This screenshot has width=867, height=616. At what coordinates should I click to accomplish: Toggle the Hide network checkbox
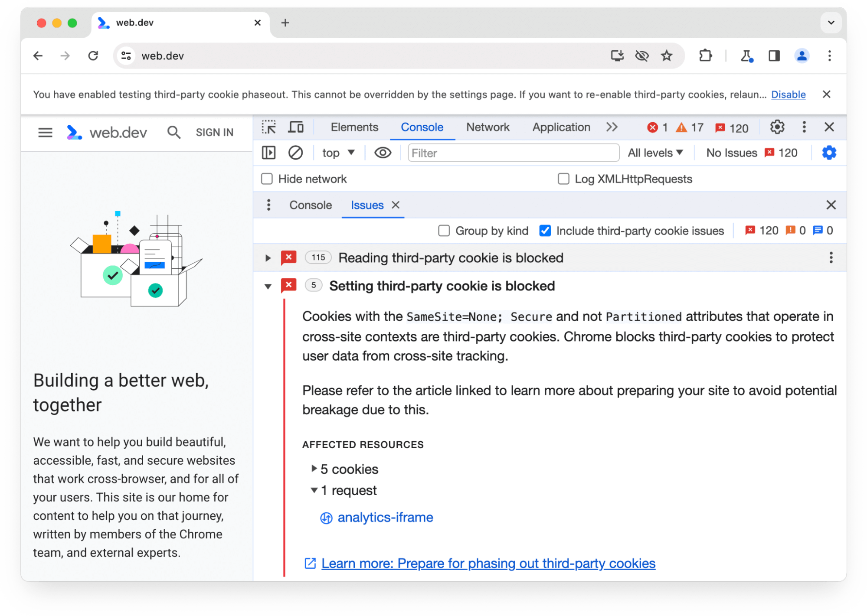click(x=267, y=179)
